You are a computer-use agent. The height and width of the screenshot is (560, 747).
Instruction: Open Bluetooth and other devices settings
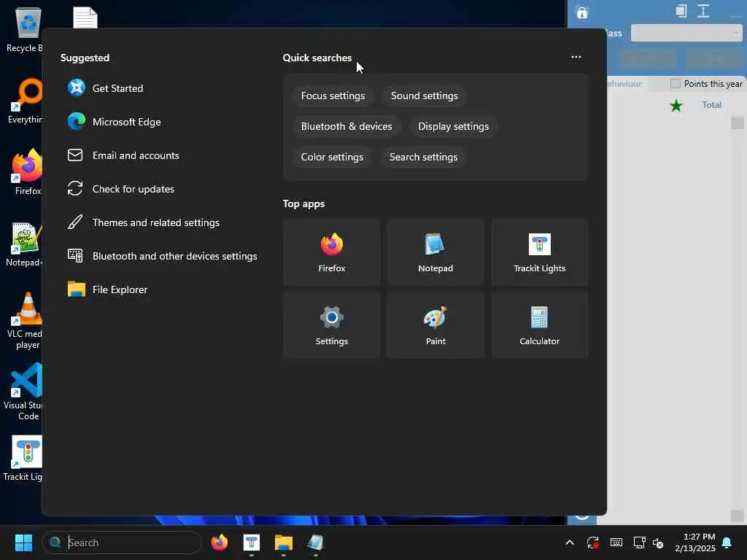coord(163,256)
